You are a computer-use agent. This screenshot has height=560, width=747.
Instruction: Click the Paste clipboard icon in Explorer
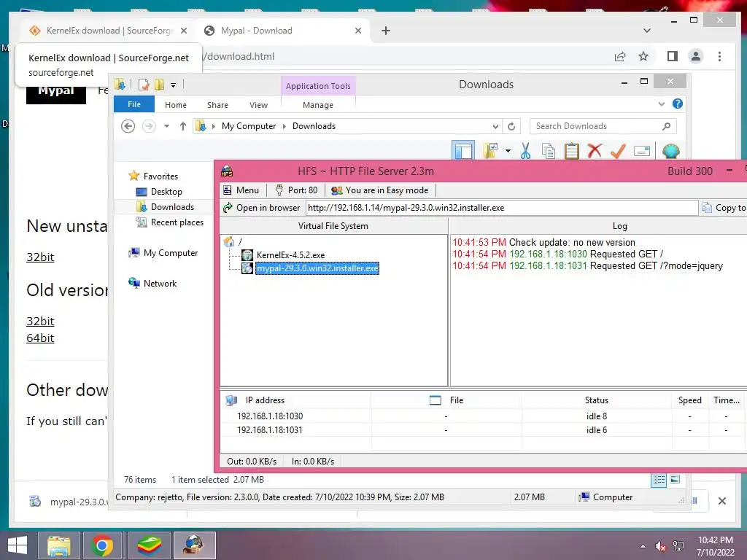coord(571,151)
